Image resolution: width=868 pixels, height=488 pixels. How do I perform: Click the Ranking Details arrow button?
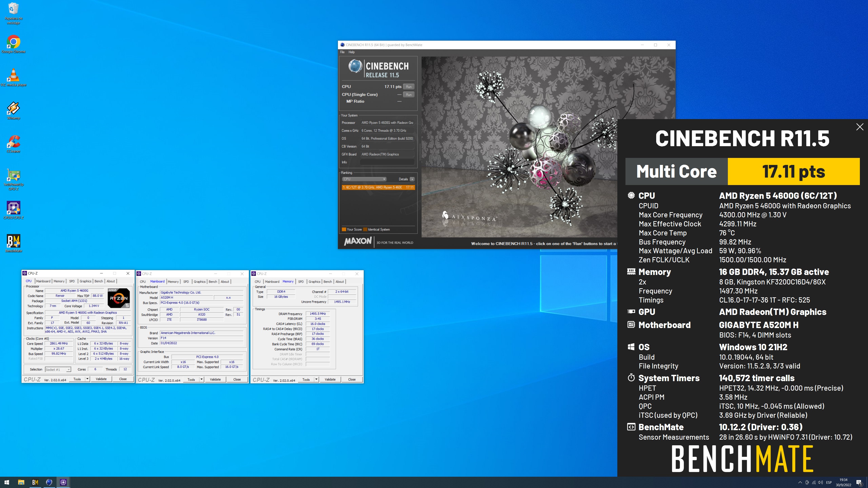412,179
